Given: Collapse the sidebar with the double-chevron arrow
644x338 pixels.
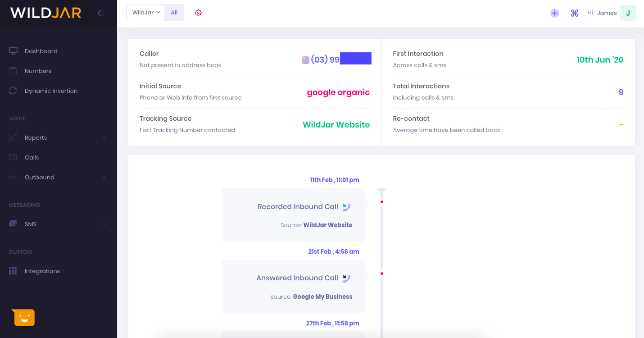Looking at the screenshot, I should (100, 13).
